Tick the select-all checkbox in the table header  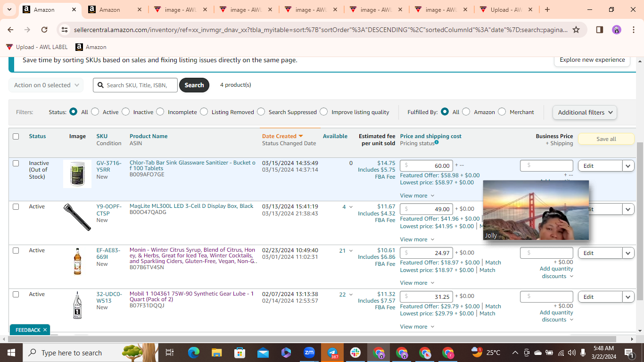pyautogui.click(x=16, y=136)
